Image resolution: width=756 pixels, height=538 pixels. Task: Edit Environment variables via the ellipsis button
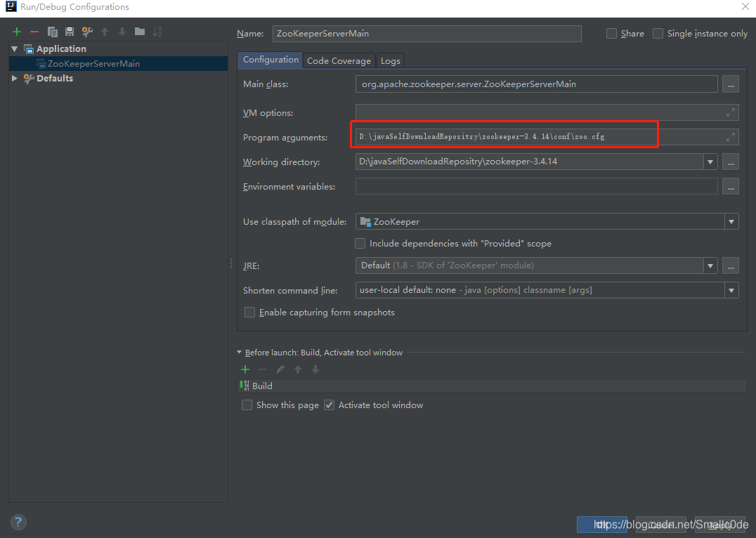[x=731, y=187]
